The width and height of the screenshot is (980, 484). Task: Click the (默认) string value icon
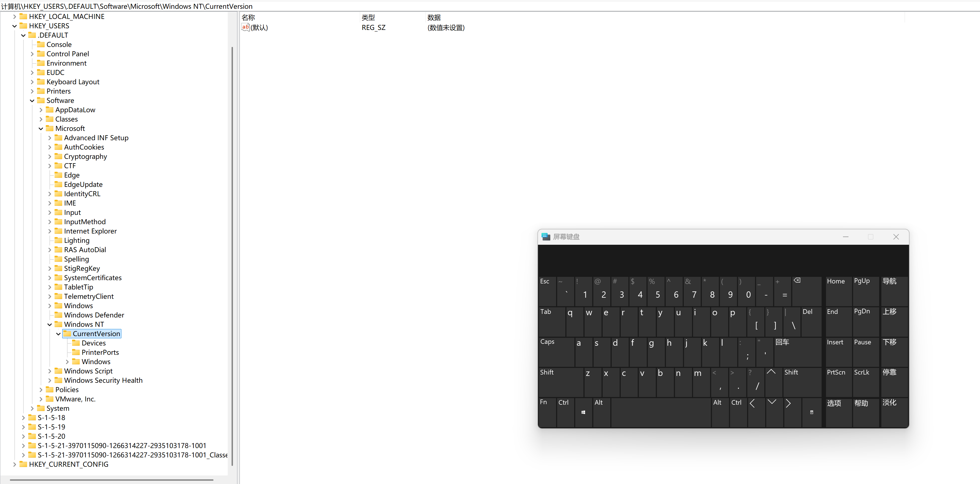point(245,27)
